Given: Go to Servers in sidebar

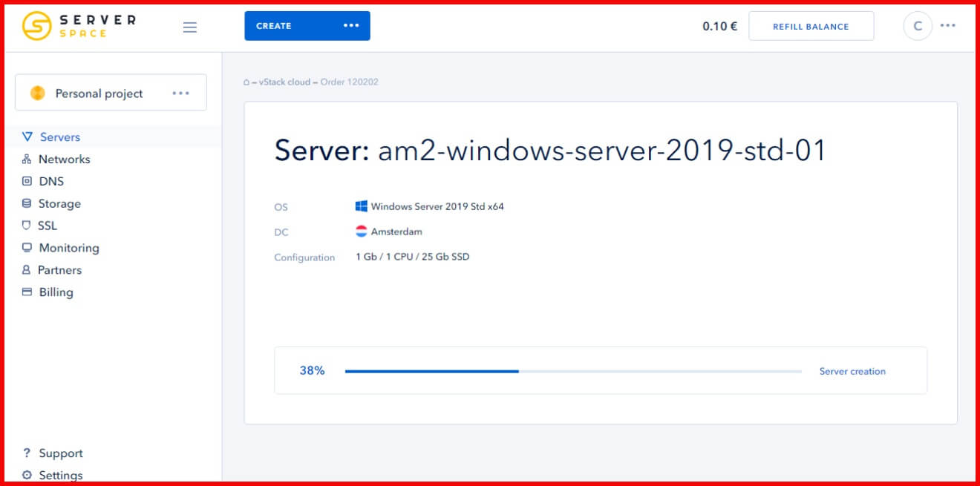Looking at the screenshot, I should (60, 137).
